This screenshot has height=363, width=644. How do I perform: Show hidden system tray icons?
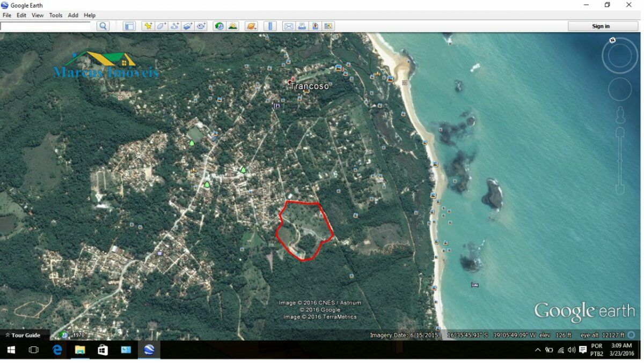538,350
